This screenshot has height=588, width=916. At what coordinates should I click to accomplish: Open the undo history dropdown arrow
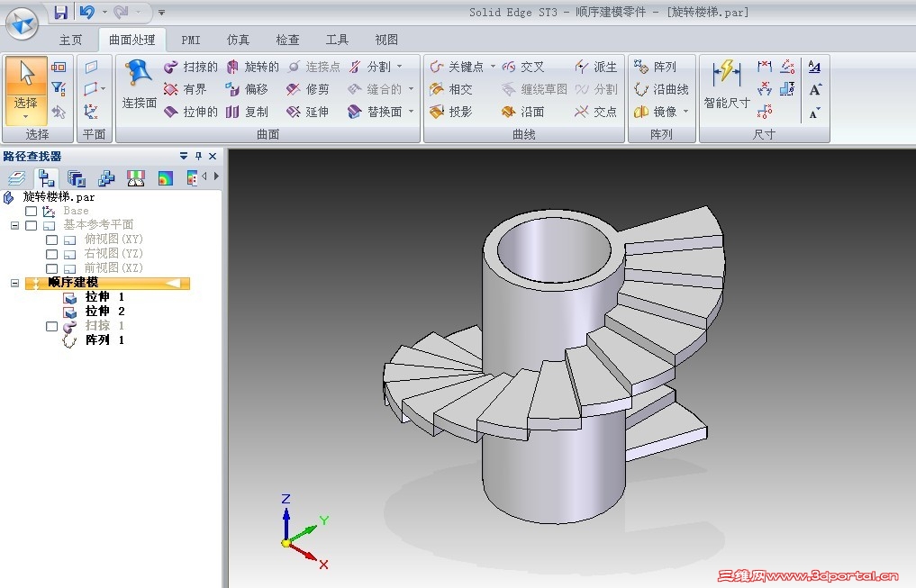104,12
